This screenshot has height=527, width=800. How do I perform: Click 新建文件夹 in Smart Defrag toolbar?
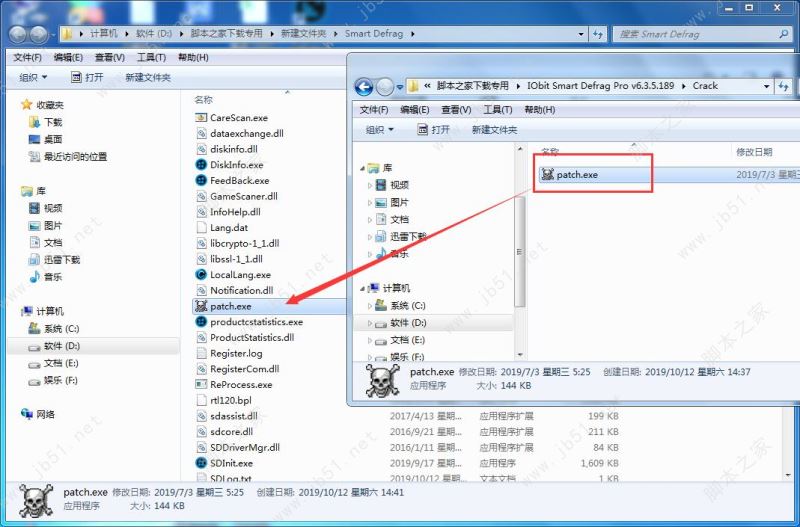tap(148, 78)
